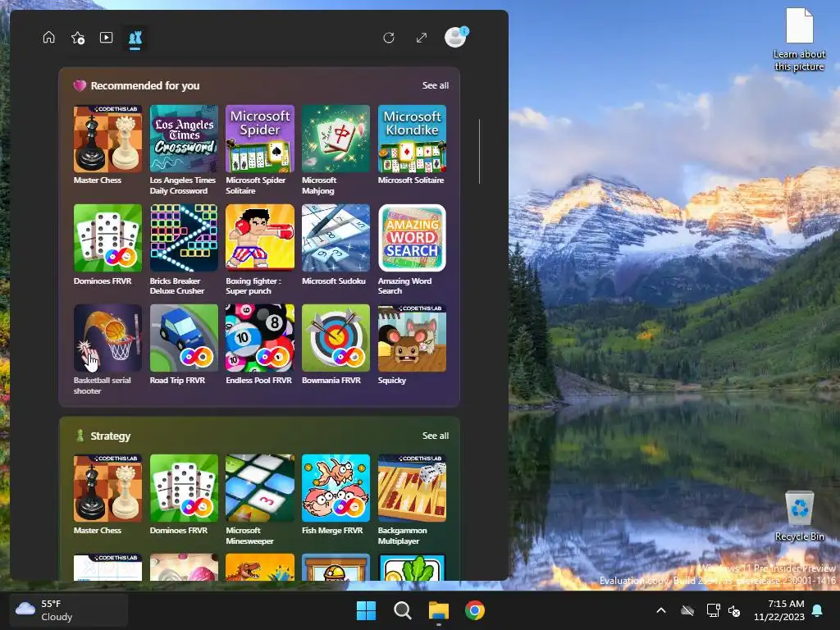Open Learn about this picture desktop icon
The image size is (840, 630).
[x=799, y=39]
